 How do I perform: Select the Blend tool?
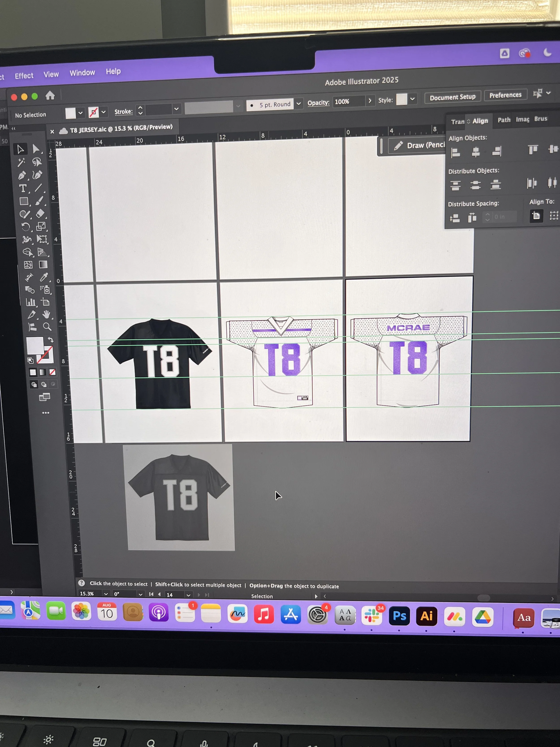(x=30, y=290)
